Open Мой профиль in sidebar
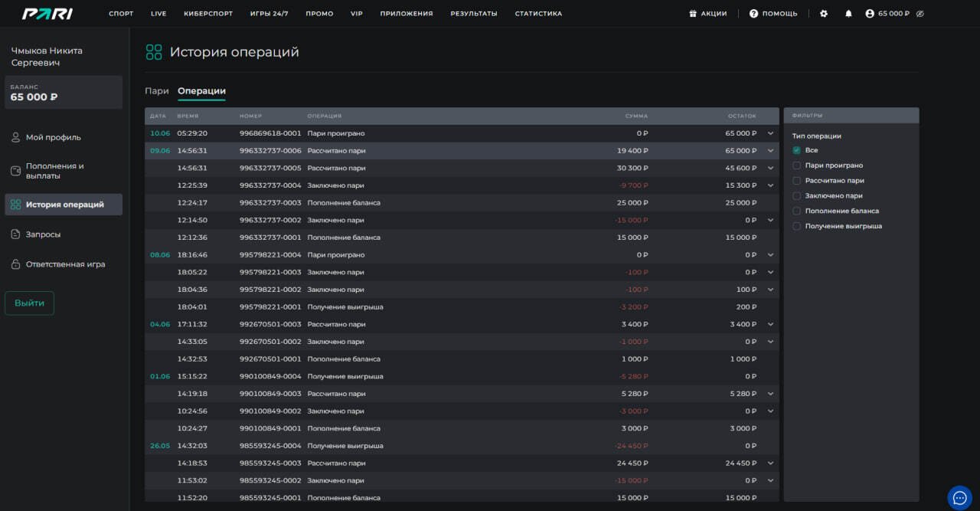This screenshot has height=511, width=980. (54, 138)
